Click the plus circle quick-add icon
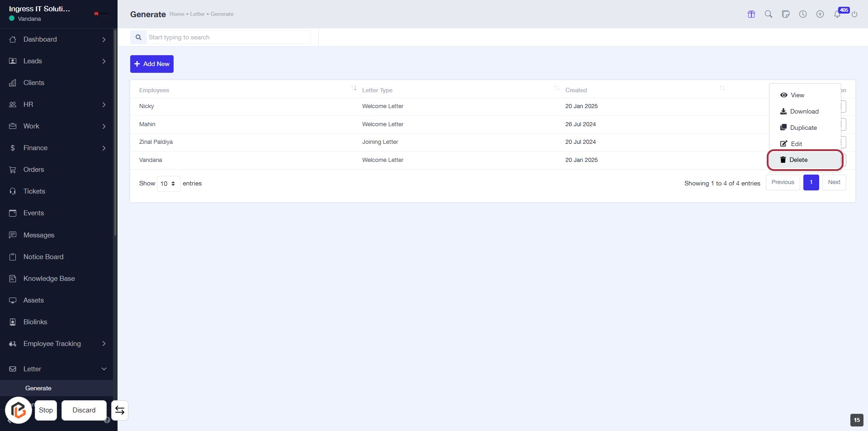Viewport: 868px width, 431px height. click(x=820, y=14)
